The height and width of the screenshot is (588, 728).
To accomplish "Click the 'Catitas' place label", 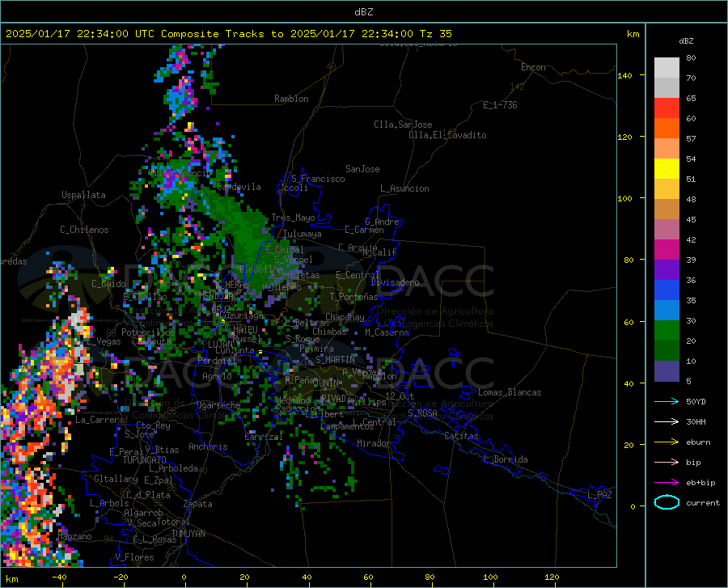I will (x=462, y=436).
